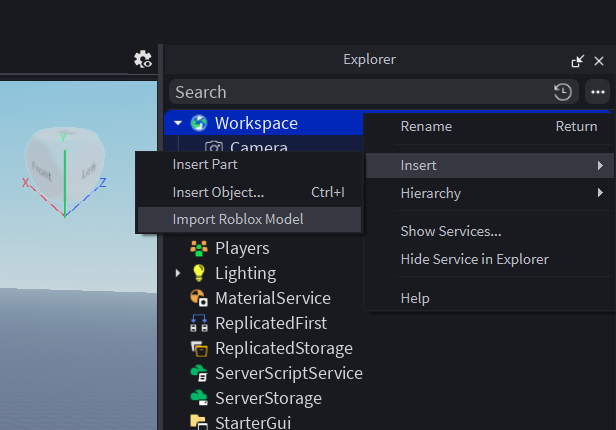Screen dimensions: 616x430
Task: Select Insert Object menu entry
Action: [x=219, y=192]
